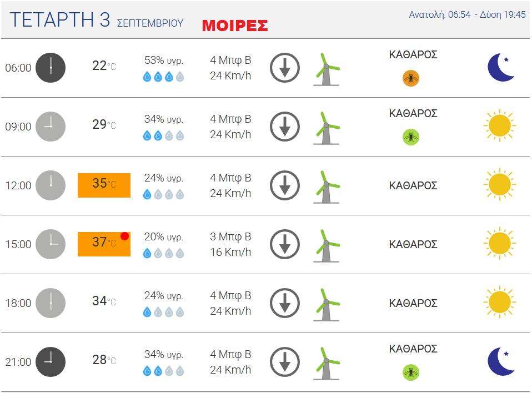Viewport: 532px width, 393px height.
Task: Click the wind turbine icon at 18:00
Action: [x=327, y=305]
